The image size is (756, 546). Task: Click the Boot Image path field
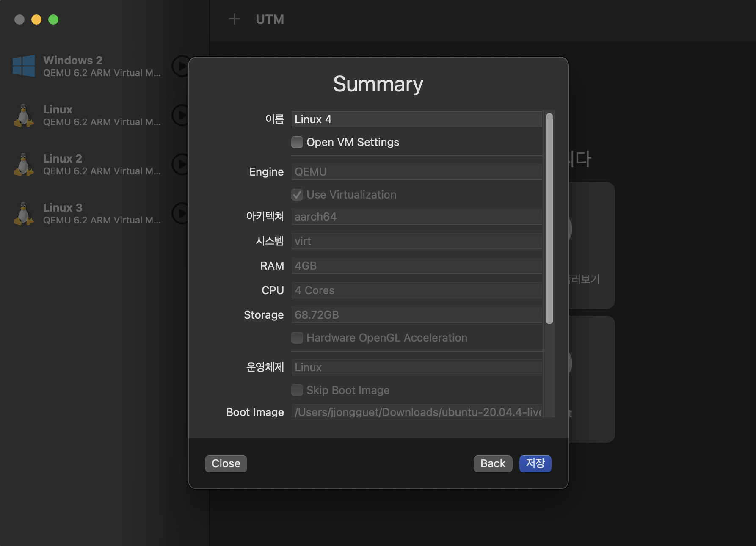[417, 411]
